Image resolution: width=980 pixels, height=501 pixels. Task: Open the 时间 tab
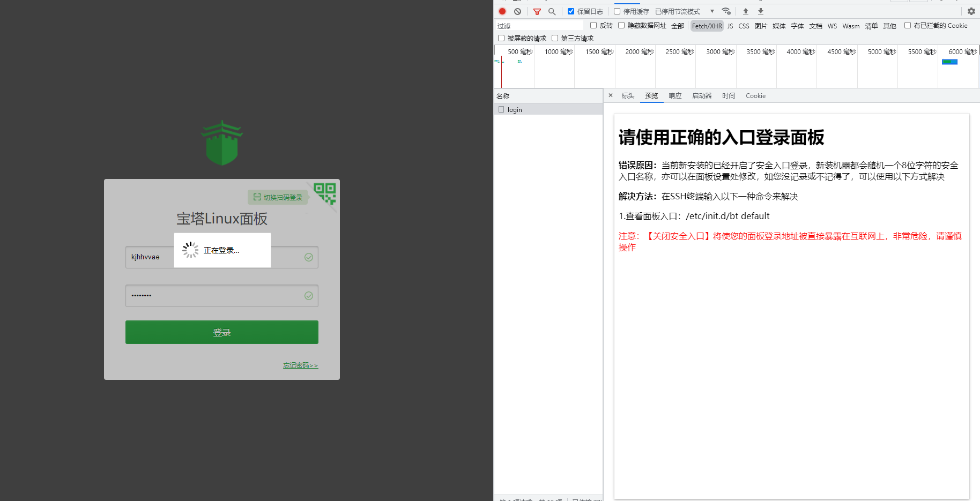729,95
